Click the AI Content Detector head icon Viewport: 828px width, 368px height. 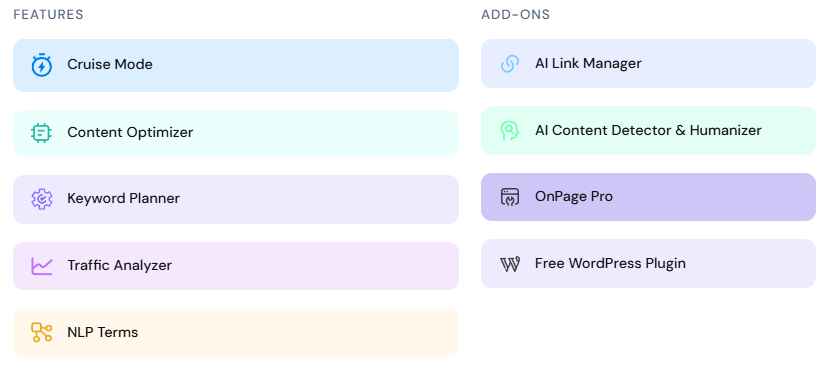510,130
